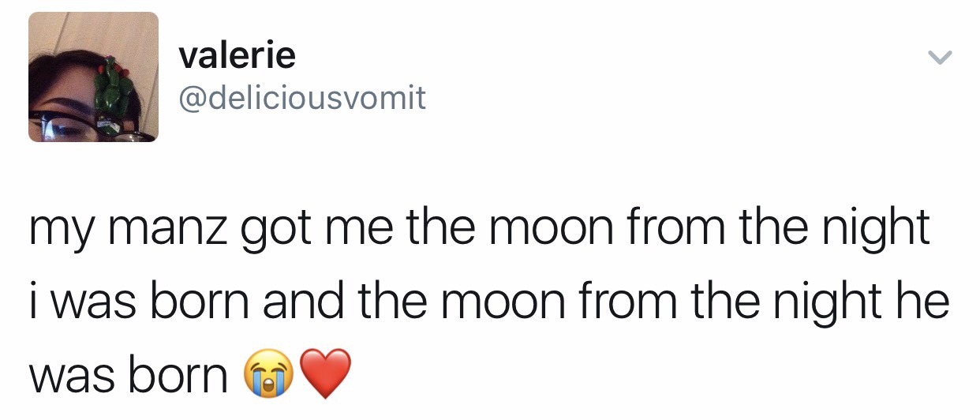Click "i was born" on second line
980x420 pixels.
point(140,302)
